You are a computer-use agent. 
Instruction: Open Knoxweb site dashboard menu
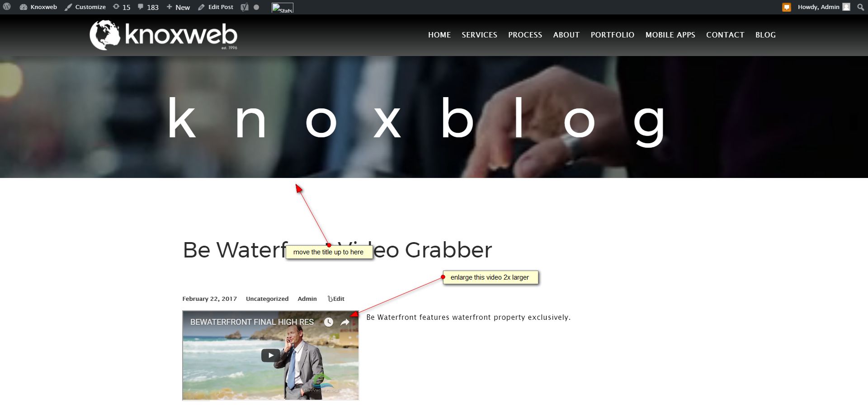tap(38, 7)
